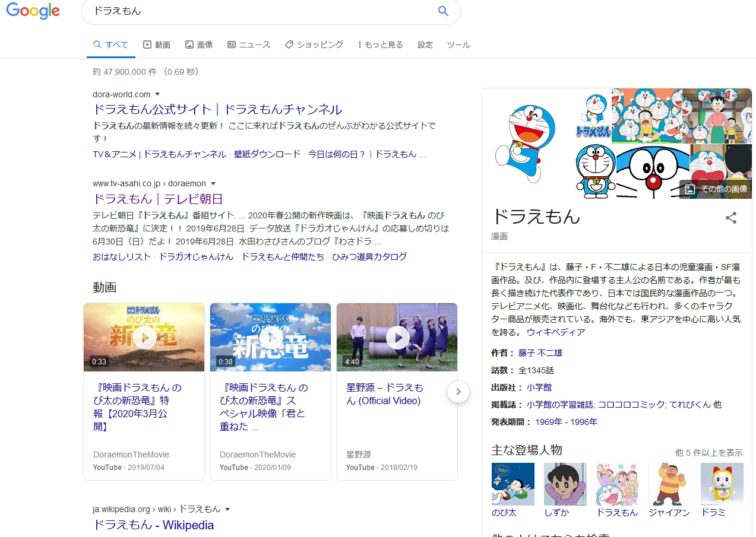This screenshot has width=756, height=537.
Task: Open the ウィキペディア link in the description
Action: pos(556,332)
